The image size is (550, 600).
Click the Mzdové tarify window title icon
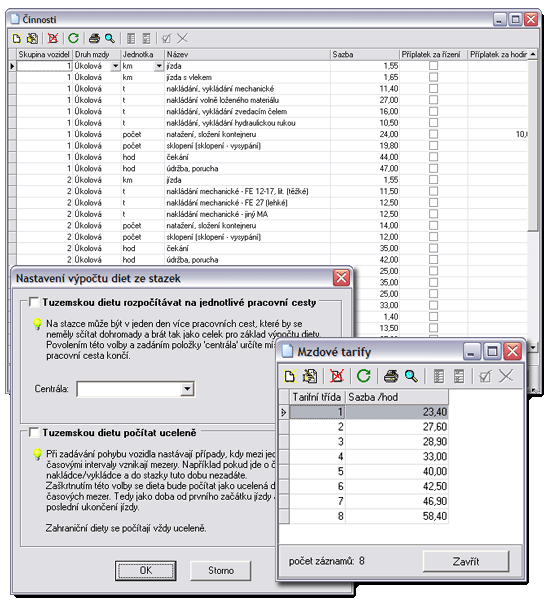287,351
